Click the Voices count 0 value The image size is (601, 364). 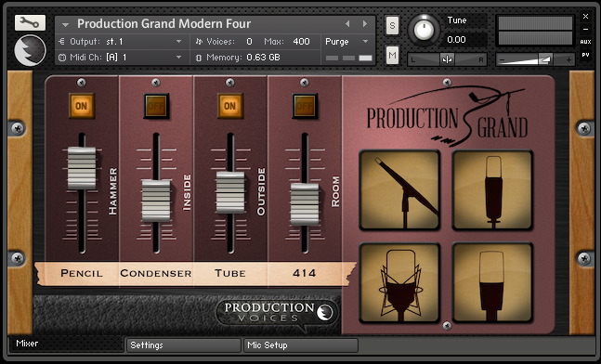coord(250,42)
